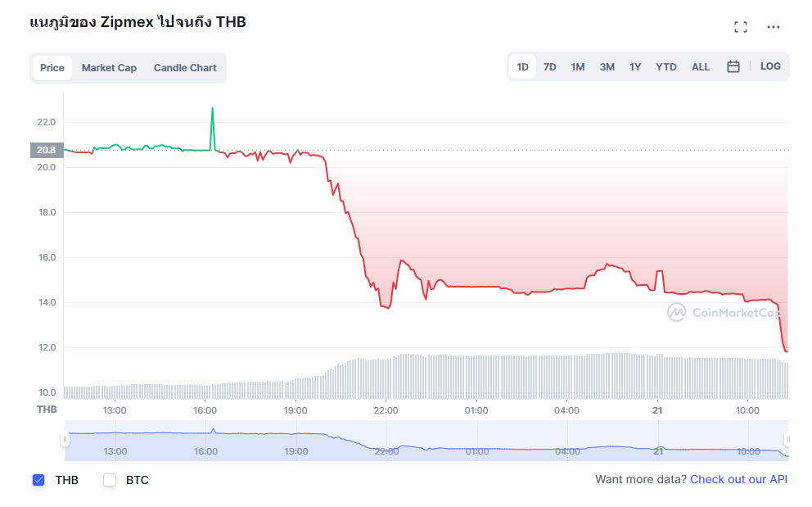The width and height of the screenshot is (812, 507).
Task: Grab the left range navigator handle
Action: pyautogui.click(x=65, y=440)
